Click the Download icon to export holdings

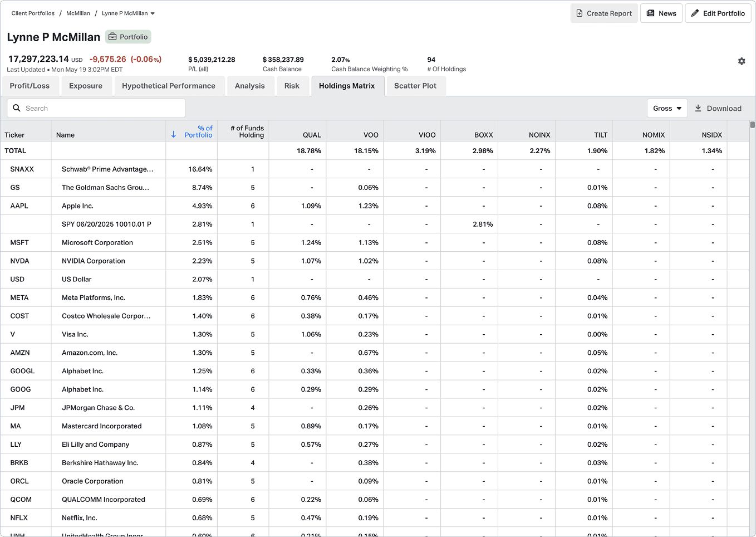(698, 108)
